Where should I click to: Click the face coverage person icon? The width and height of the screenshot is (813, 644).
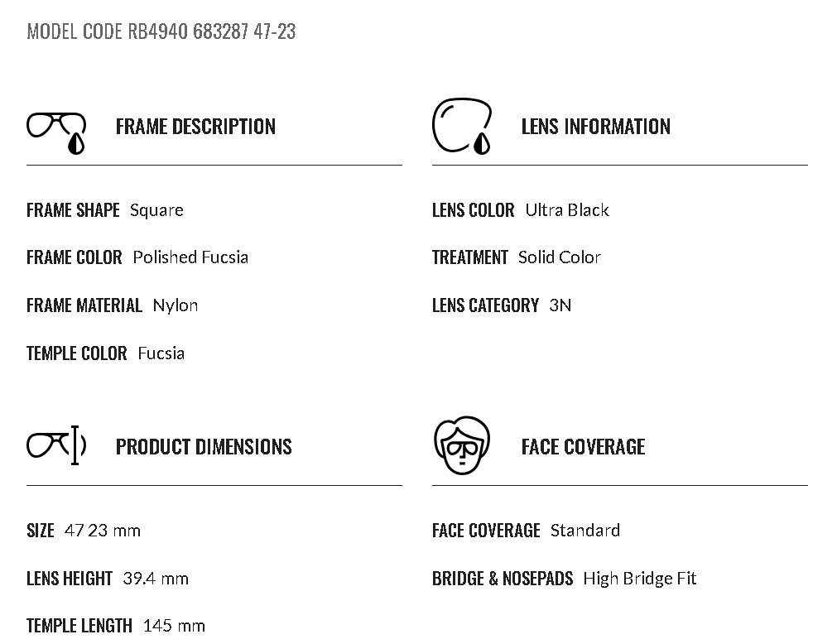pos(462,445)
